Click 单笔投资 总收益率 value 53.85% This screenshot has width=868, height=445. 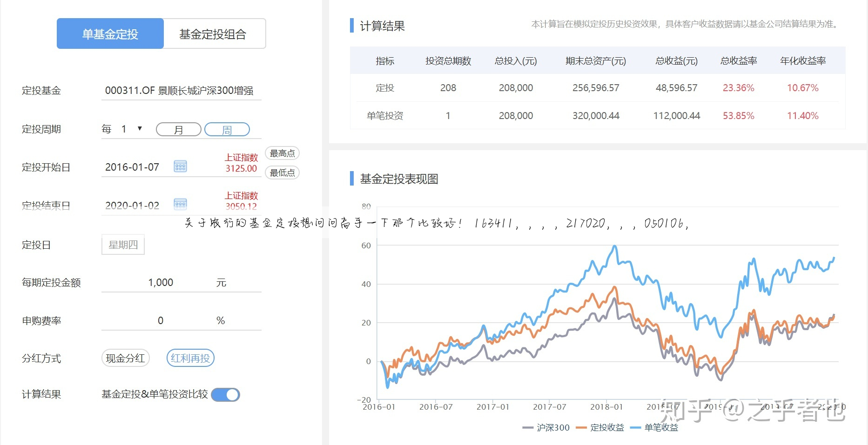[739, 116]
